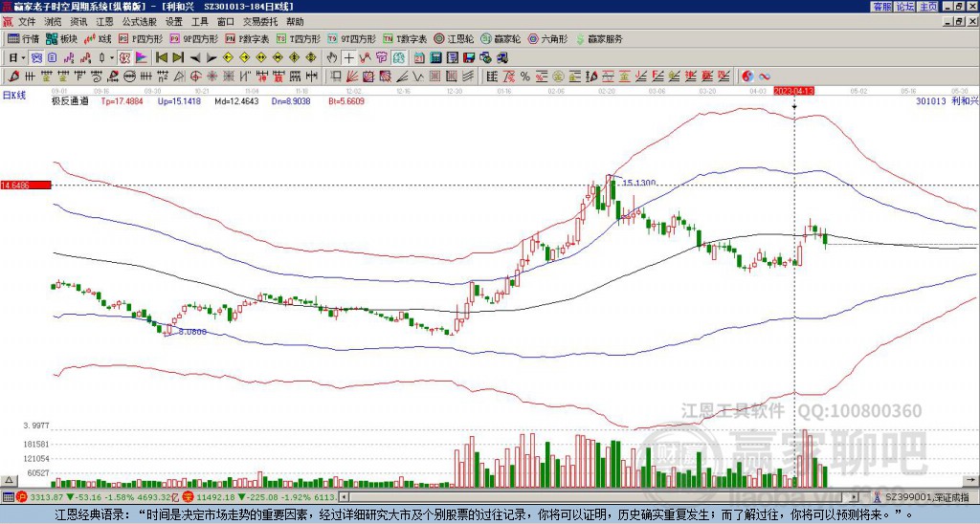Viewport: 980px width, 524px height.
Task: Open the T数字表 tool
Action: 405,38
